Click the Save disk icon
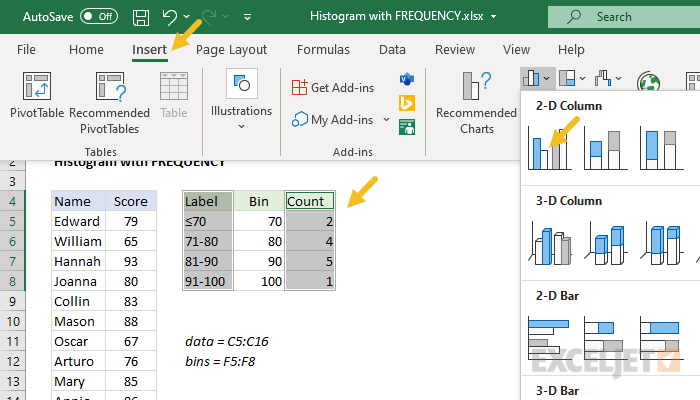 (141, 17)
